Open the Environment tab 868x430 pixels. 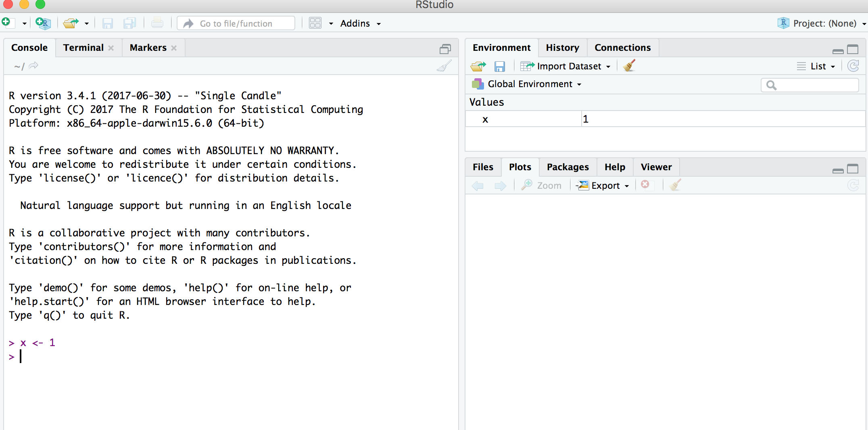click(x=501, y=48)
